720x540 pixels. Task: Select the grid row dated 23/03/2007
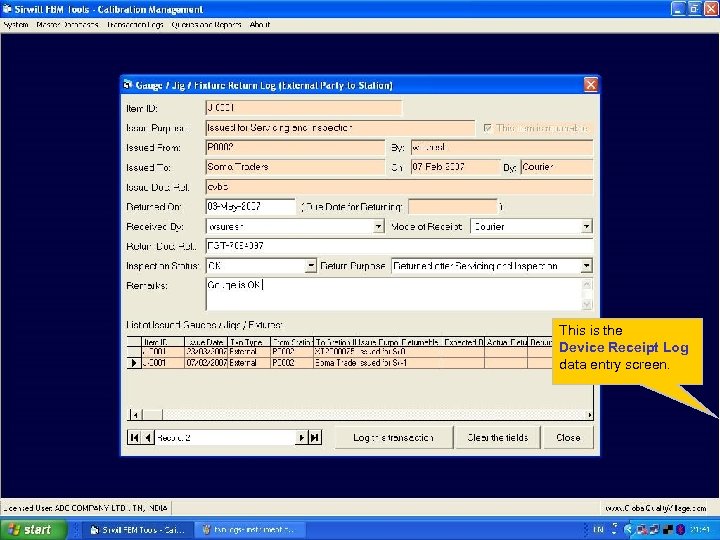pyautogui.click(x=339, y=352)
